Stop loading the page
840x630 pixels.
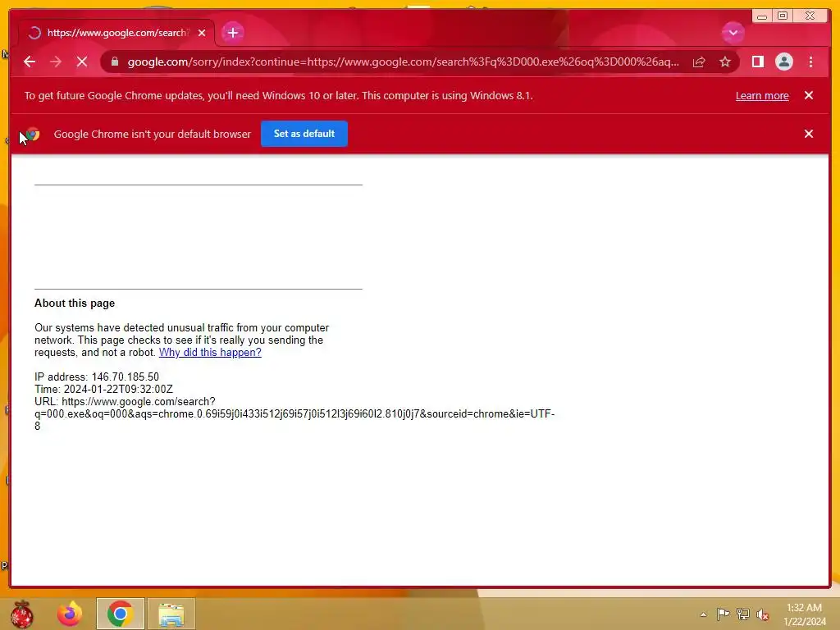(82, 62)
